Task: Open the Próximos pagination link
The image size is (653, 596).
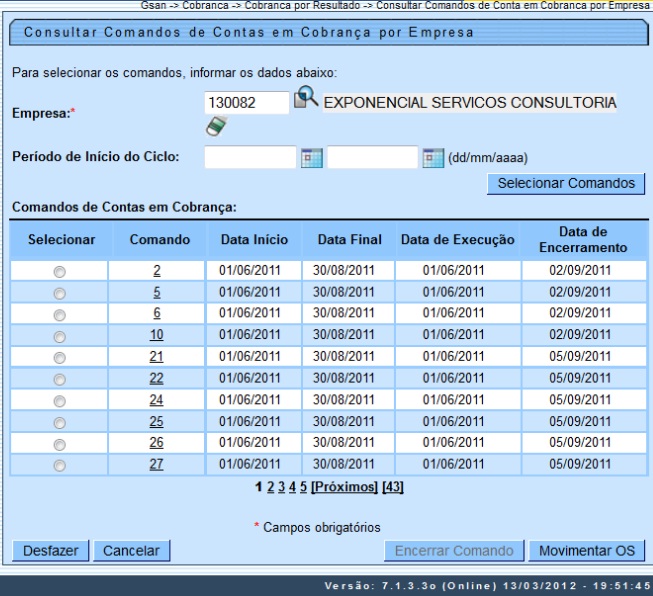Action: (345, 486)
